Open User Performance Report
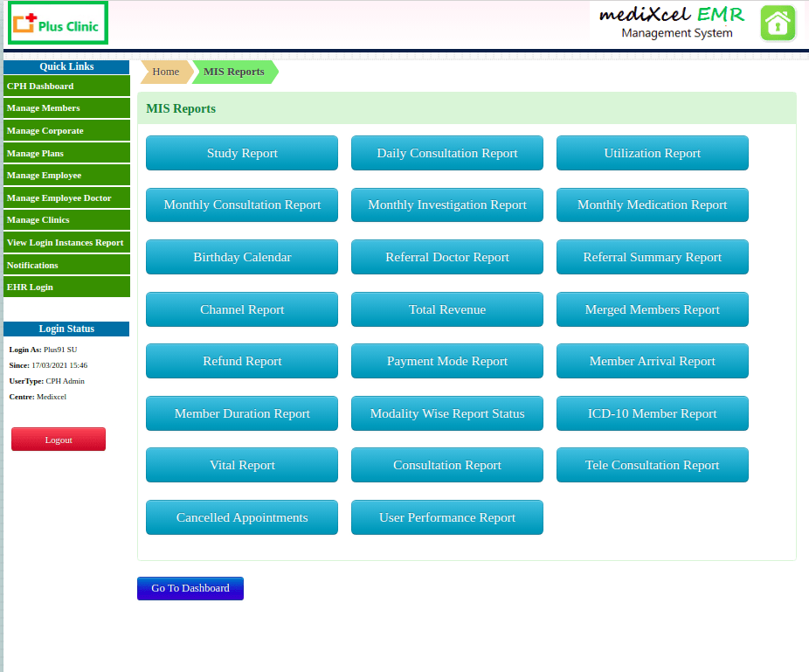Screen dimensions: 809x672 [447, 517]
